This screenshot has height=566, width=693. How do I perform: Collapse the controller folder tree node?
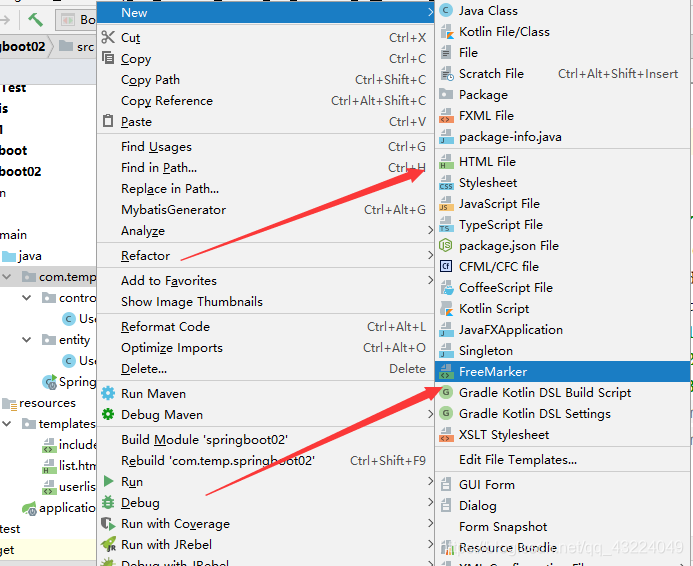[x=27, y=298]
